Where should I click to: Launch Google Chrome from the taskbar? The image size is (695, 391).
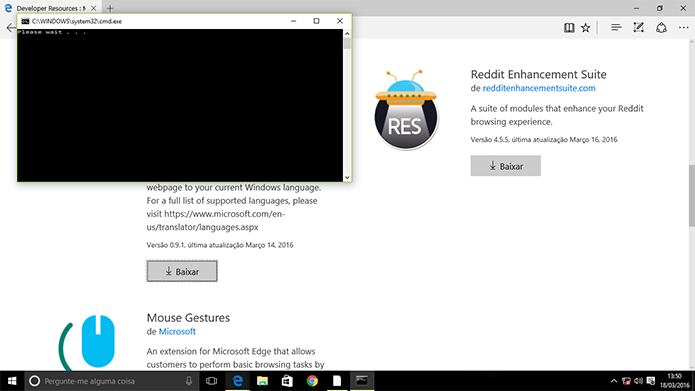coord(312,381)
